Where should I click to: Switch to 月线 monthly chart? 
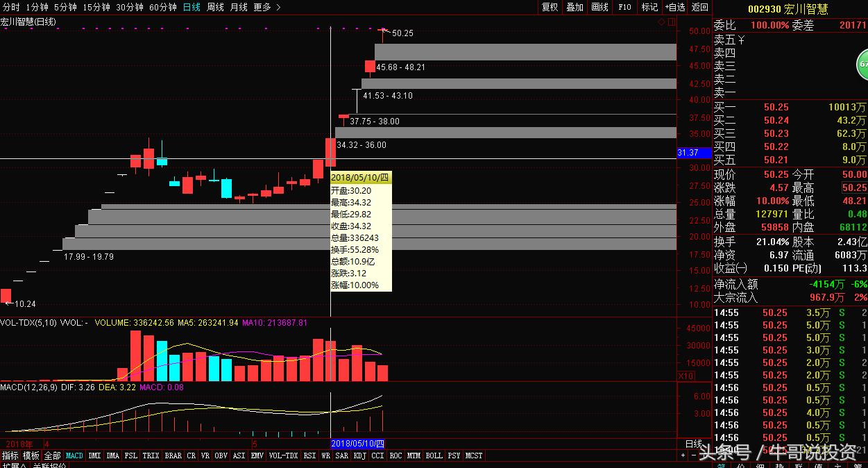[x=239, y=7]
